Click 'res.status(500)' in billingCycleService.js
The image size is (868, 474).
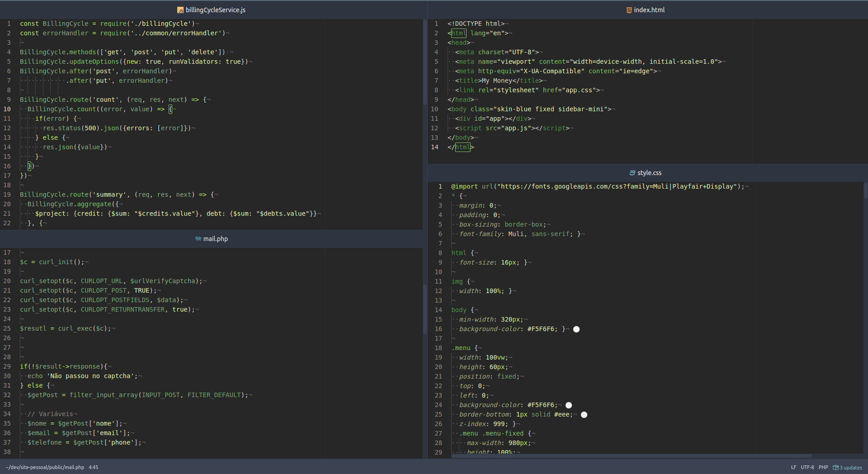click(x=71, y=128)
